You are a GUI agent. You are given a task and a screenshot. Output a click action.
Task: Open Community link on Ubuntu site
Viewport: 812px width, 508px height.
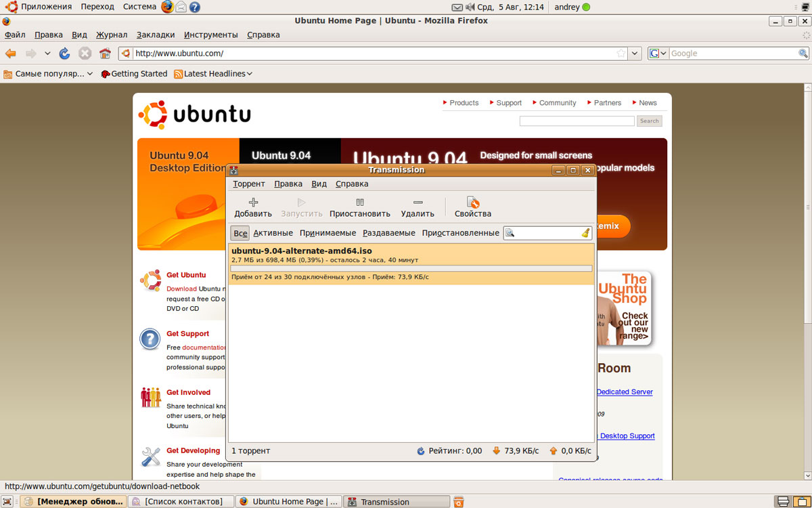pos(558,103)
